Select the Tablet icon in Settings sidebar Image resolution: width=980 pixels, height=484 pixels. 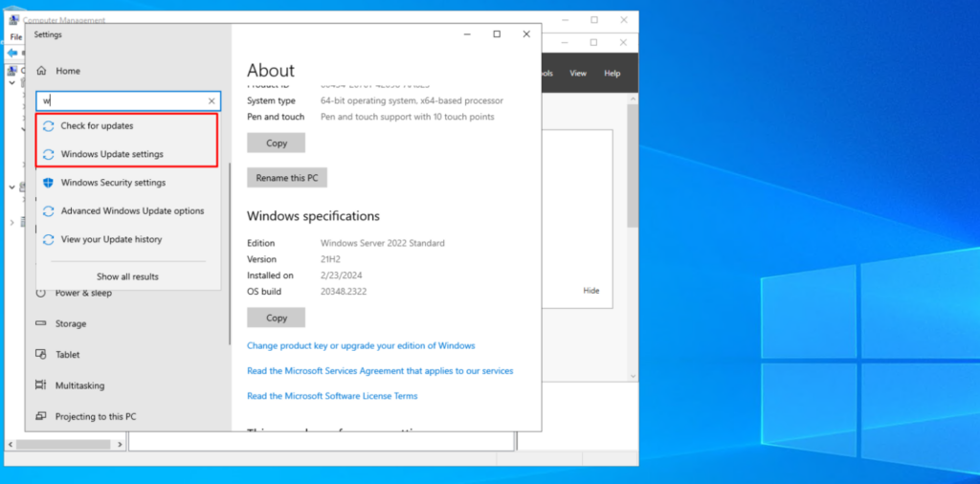(41, 354)
